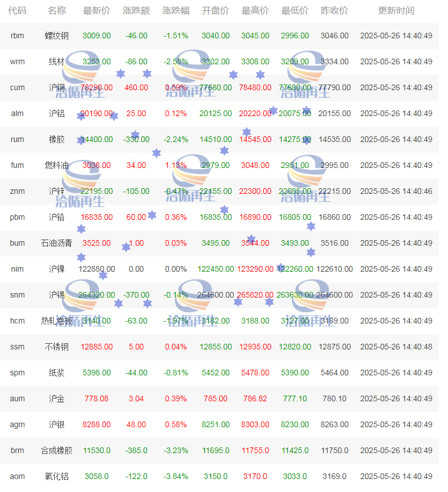Select the 合成橡胶 name cell
This screenshot has width=448, height=492.
pyautogui.click(x=57, y=451)
